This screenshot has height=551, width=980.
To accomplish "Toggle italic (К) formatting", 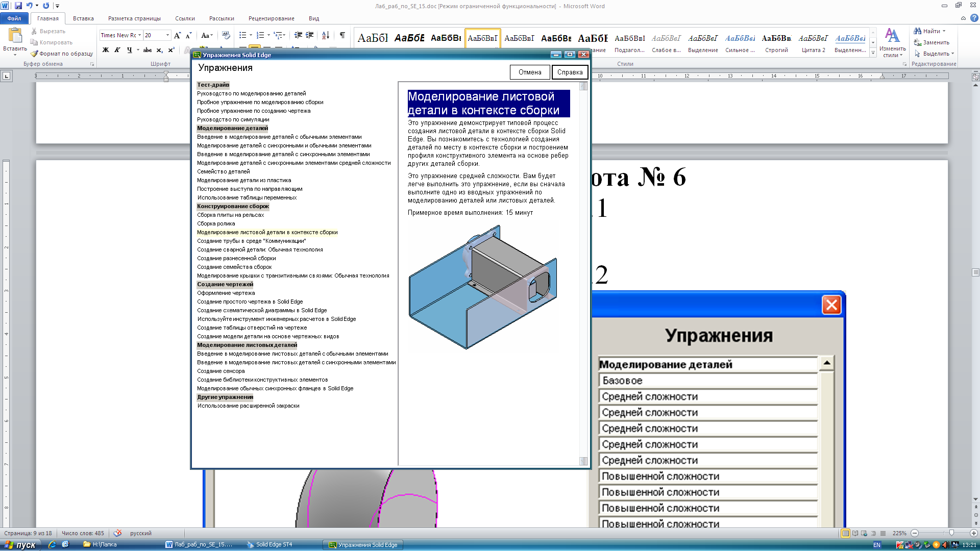I will tap(117, 50).
